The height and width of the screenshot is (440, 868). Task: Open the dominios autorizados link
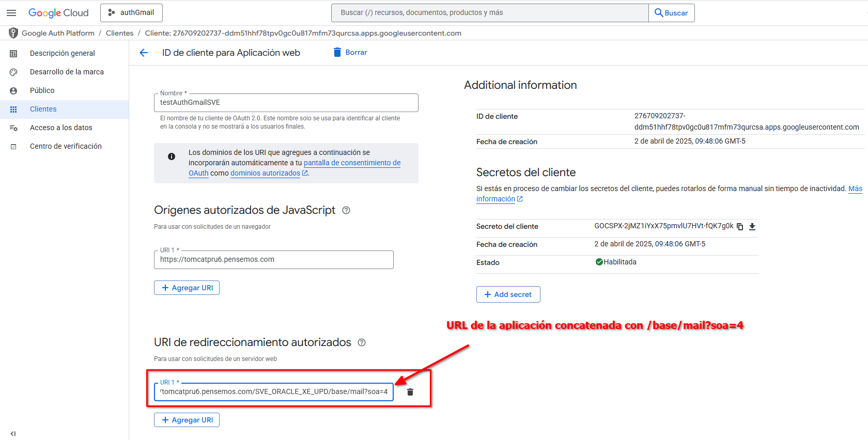point(265,174)
